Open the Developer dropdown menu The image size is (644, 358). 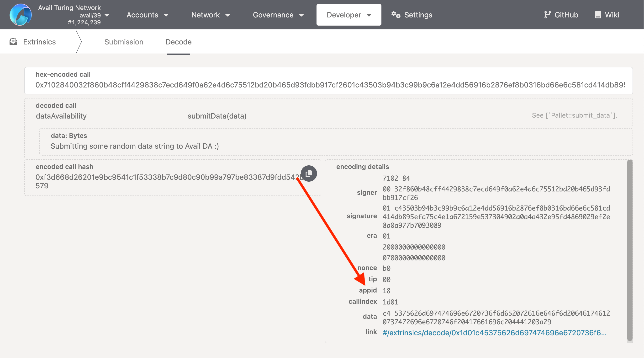click(348, 15)
